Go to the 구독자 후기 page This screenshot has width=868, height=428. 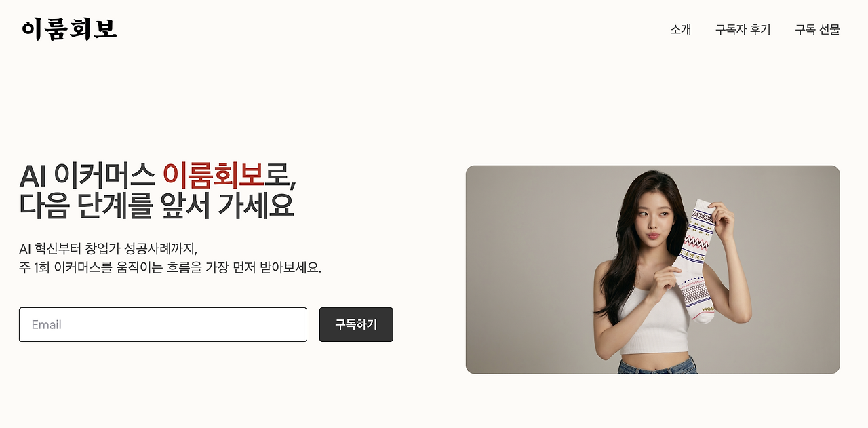pyautogui.click(x=743, y=30)
